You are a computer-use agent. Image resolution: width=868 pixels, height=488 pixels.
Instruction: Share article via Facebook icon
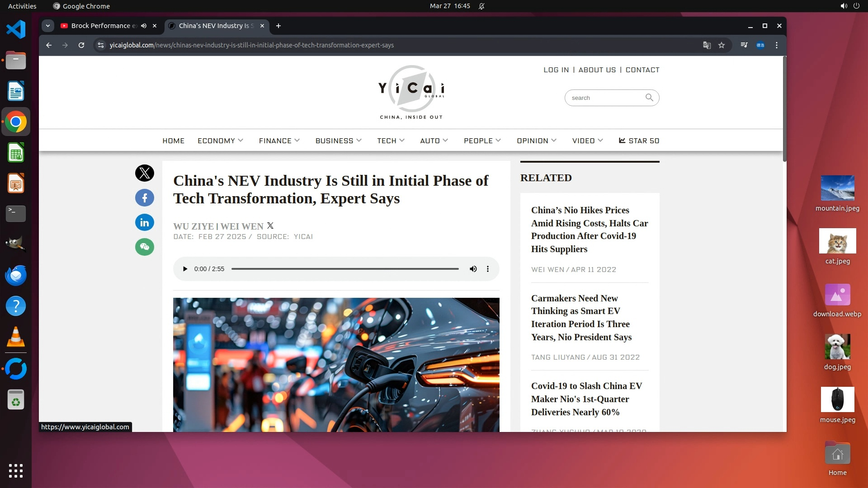click(x=144, y=198)
